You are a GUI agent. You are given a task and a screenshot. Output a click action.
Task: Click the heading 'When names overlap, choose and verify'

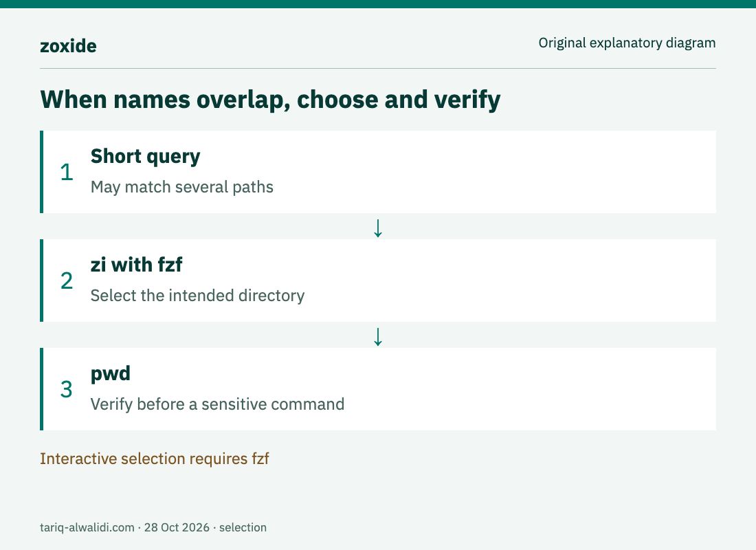pyautogui.click(x=270, y=100)
